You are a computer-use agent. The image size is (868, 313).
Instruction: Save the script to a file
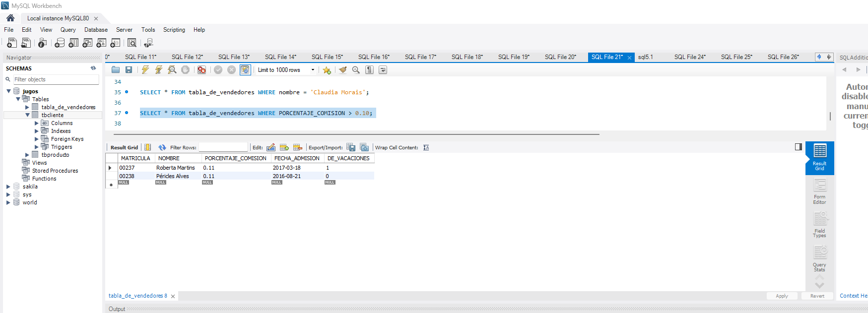click(129, 70)
